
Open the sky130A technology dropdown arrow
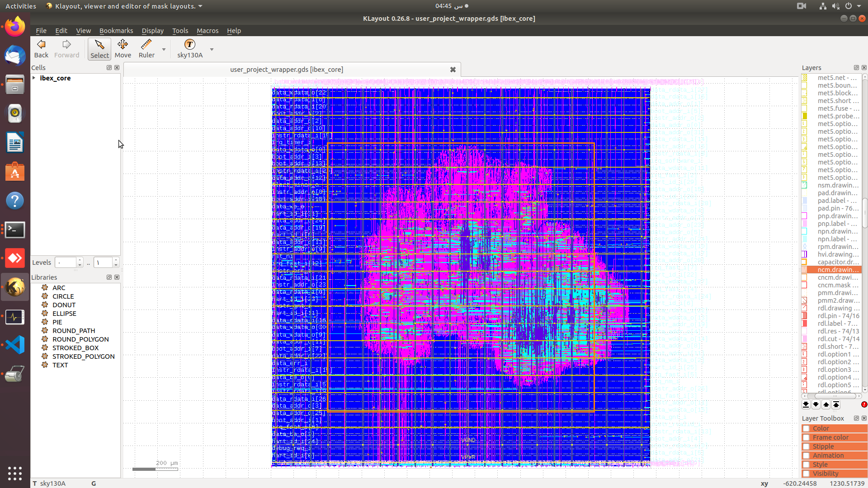coord(212,49)
